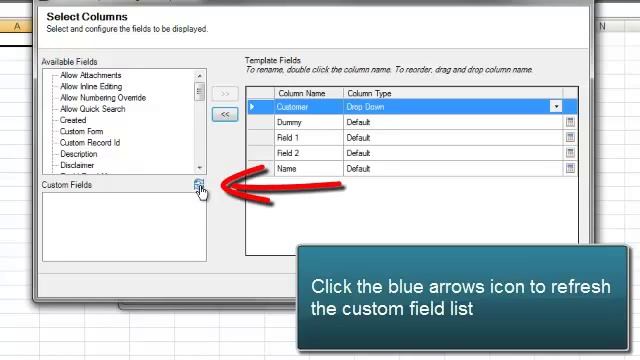640x360 pixels.
Task: Select Allow Attachments in Available Fields
Action: (x=91, y=75)
